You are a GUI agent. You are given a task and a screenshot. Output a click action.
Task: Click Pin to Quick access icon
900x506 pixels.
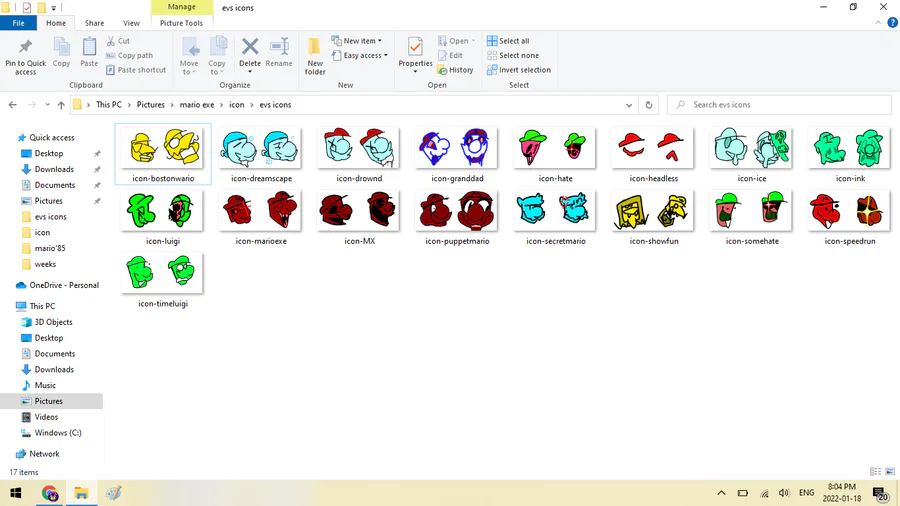click(x=25, y=47)
